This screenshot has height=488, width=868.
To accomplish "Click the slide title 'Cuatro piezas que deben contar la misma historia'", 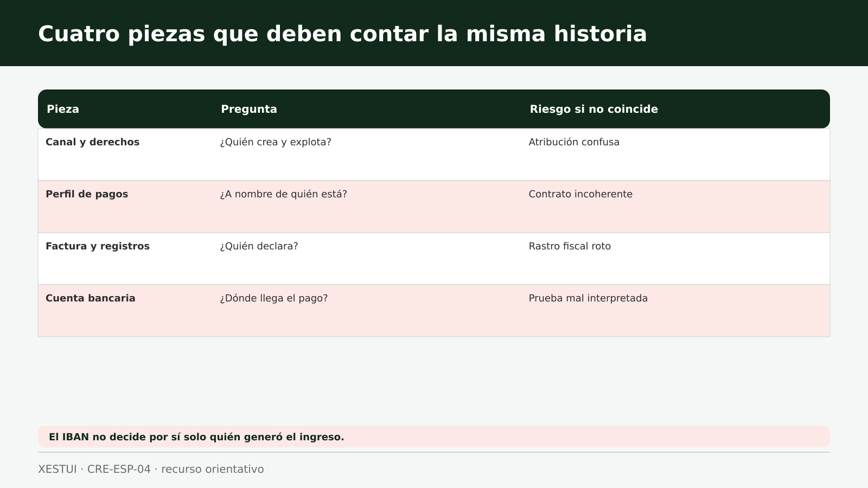I will click(342, 34).
